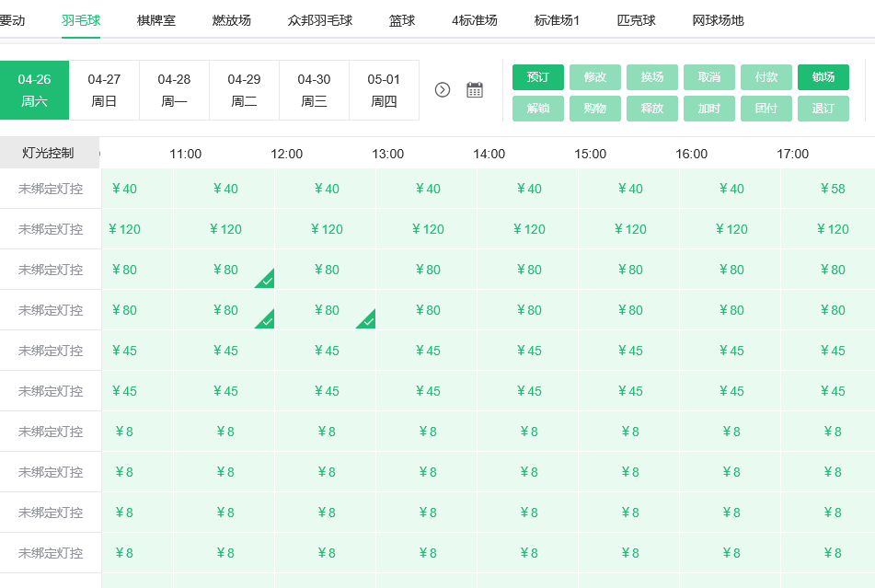Viewport: 875px width, 588px height.
Task: Select date 04-26 周六
Action: click(x=34, y=90)
